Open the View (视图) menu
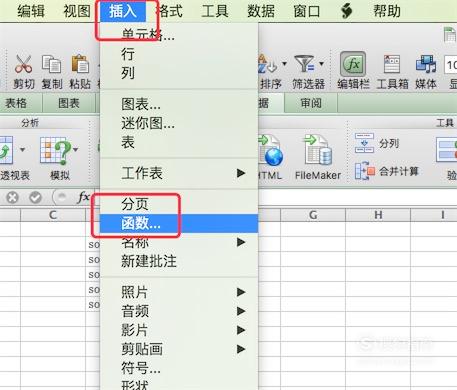This screenshot has height=390, width=457. [x=77, y=11]
